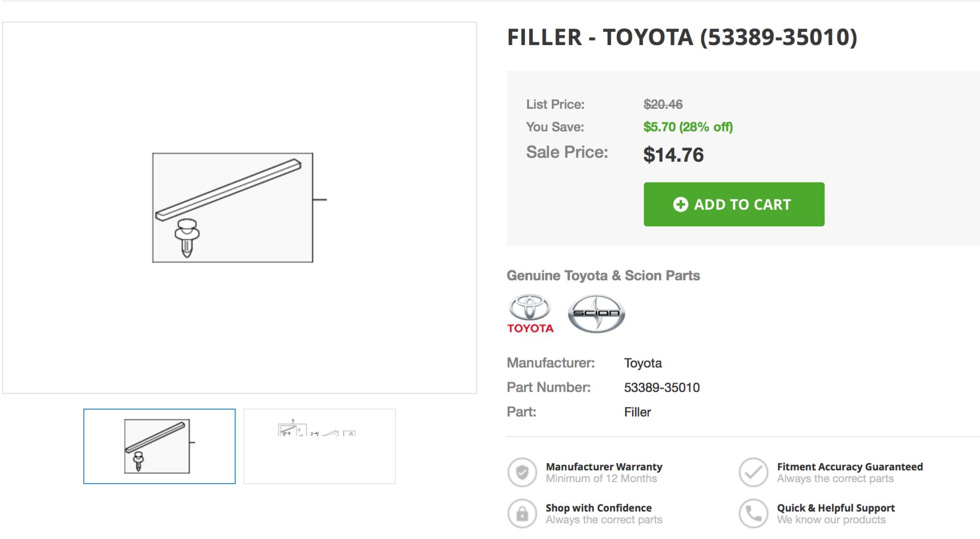The width and height of the screenshot is (980, 539).
Task: Click the Shop with Confidence lock icon
Action: click(522, 513)
